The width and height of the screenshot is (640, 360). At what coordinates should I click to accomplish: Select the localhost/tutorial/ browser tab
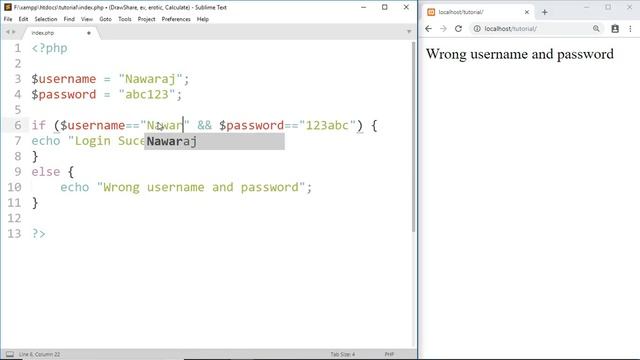point(478,12)
